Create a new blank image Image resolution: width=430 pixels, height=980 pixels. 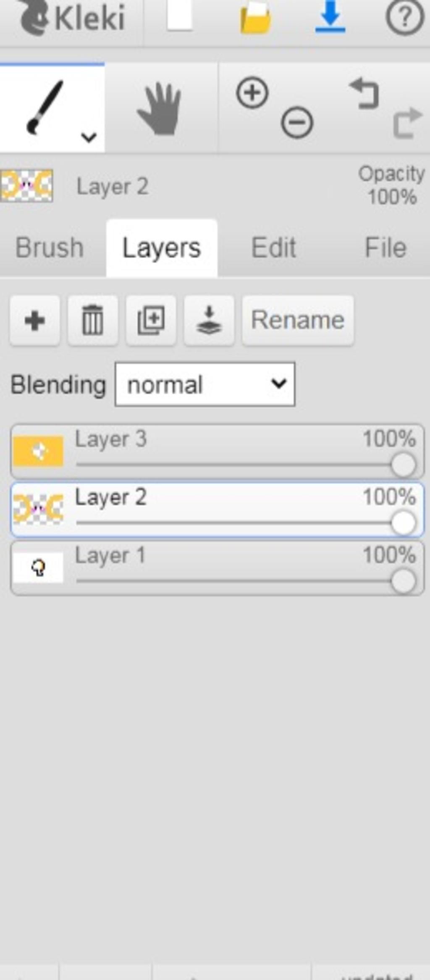tap(180, 16)
